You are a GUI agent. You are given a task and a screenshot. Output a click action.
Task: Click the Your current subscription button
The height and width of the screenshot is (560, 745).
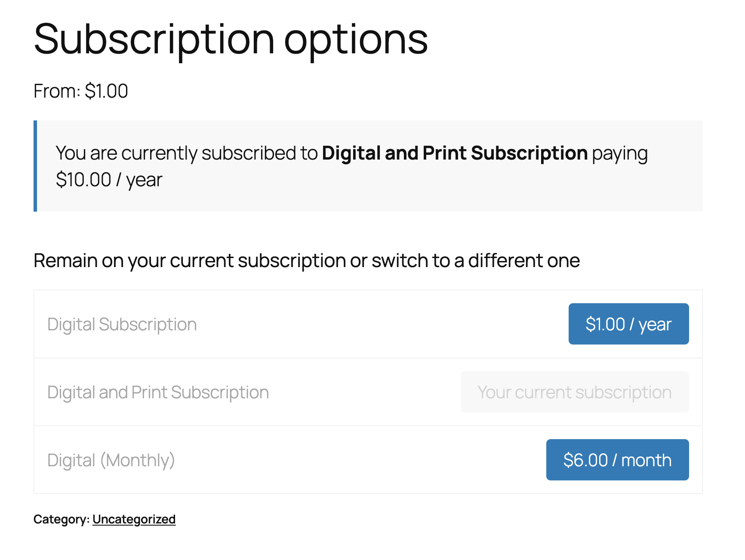[574, 392]
